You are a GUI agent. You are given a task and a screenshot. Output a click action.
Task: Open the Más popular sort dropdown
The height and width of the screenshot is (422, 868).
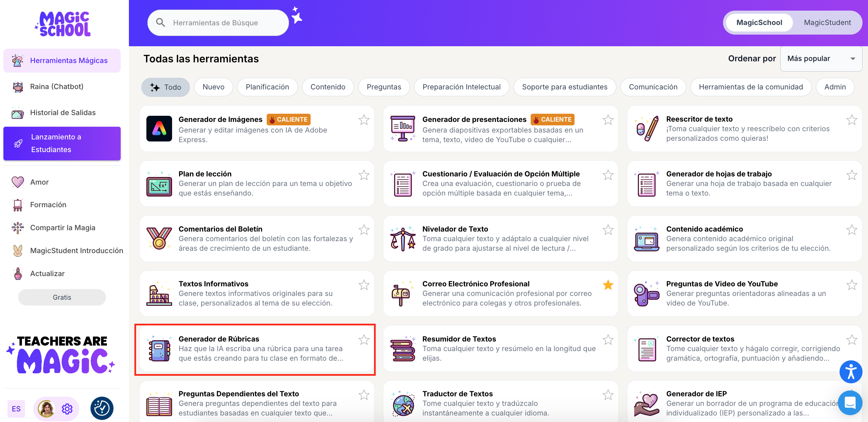click(821, 59)
